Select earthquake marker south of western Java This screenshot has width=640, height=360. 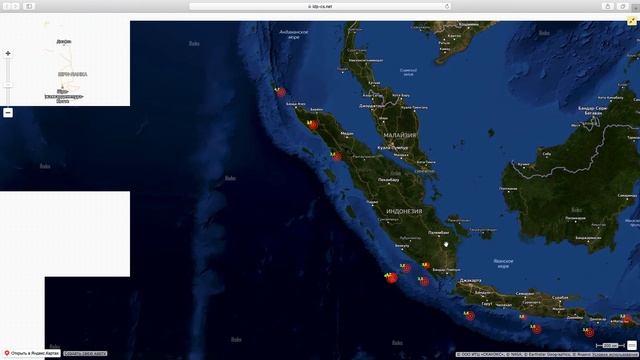tap(470, 316)
